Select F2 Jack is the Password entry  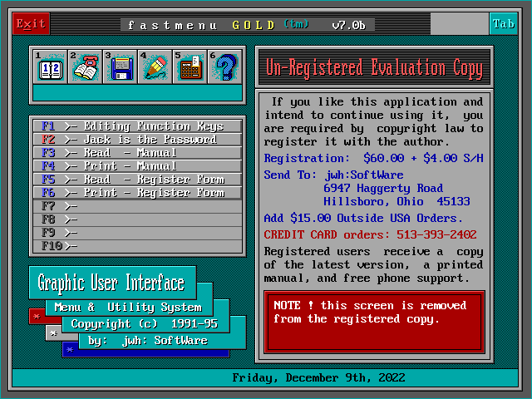click(x=137, y=140)
